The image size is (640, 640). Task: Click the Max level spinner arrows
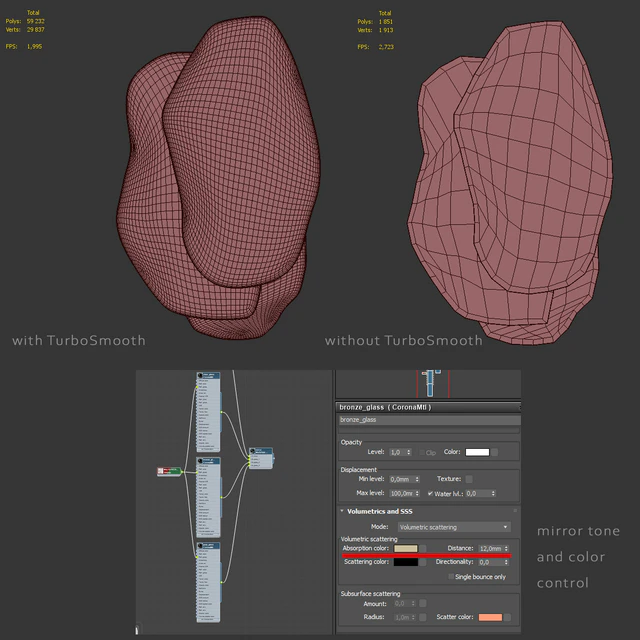coord(417,493)
